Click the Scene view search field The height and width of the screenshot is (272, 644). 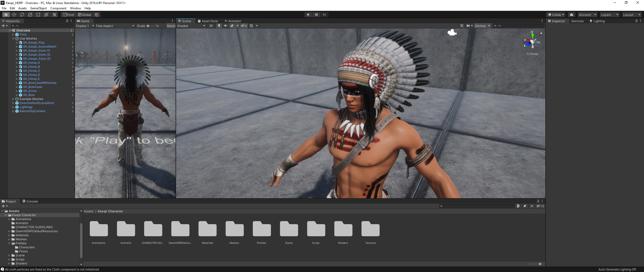coord(518,26)
